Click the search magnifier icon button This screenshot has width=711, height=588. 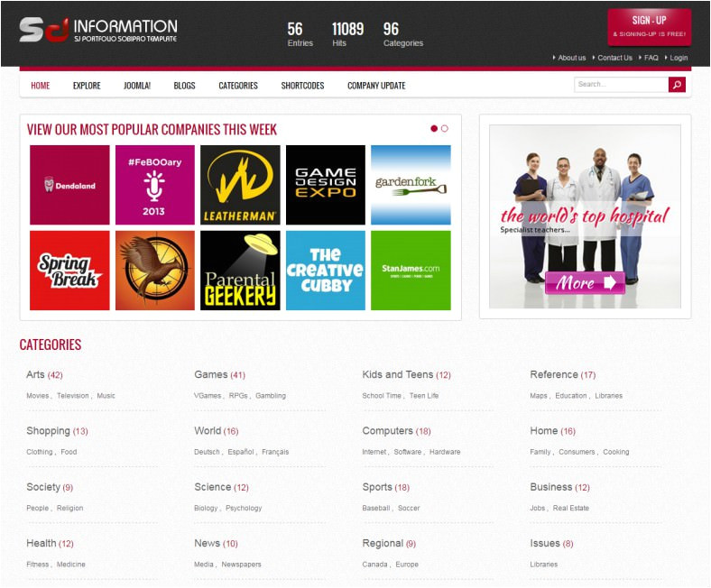(x=677, y=85)
